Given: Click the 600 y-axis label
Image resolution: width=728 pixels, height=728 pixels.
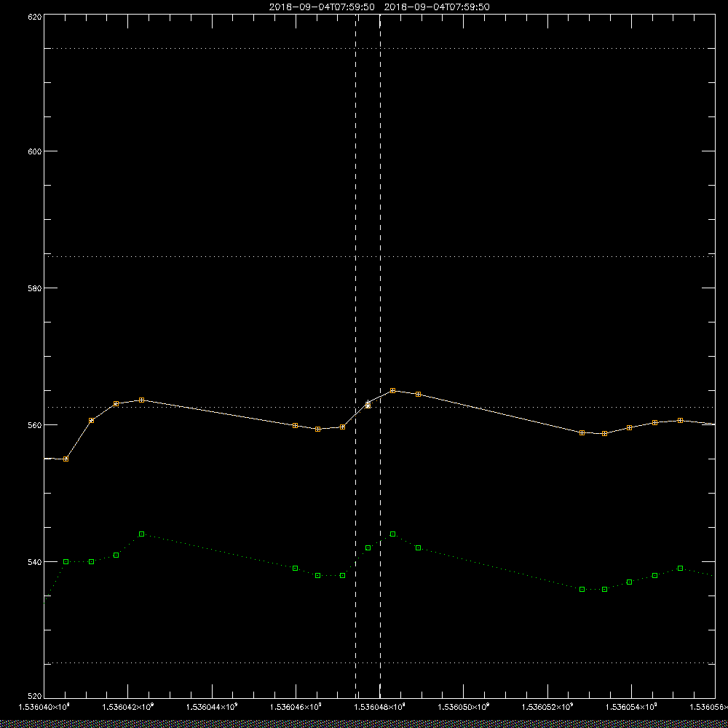Looking at the screenshot, I should [35, 151].
